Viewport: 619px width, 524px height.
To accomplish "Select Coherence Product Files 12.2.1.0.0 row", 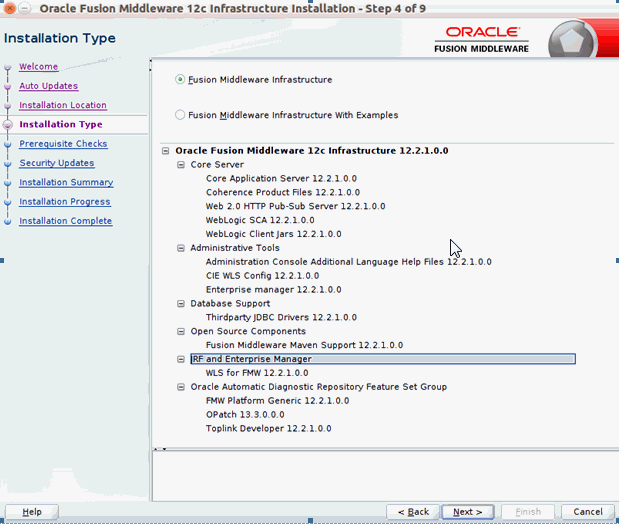I will 283,192.
